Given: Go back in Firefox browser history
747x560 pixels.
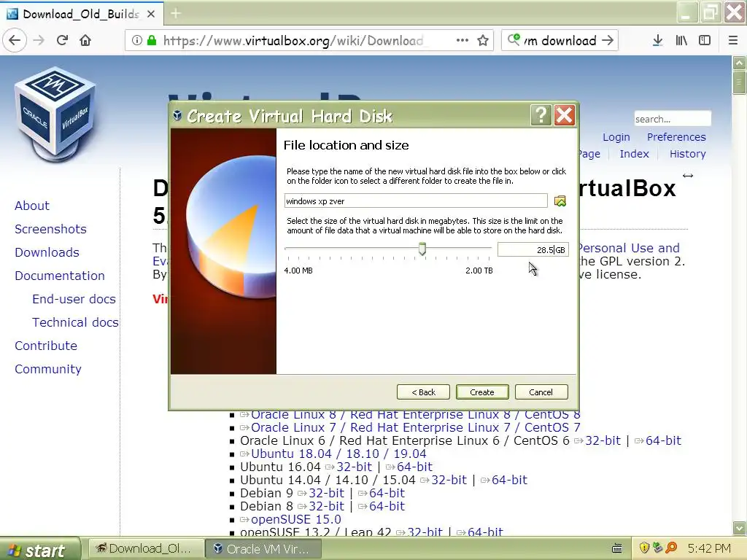Looking at the screenshot, I should click(15, 41).
